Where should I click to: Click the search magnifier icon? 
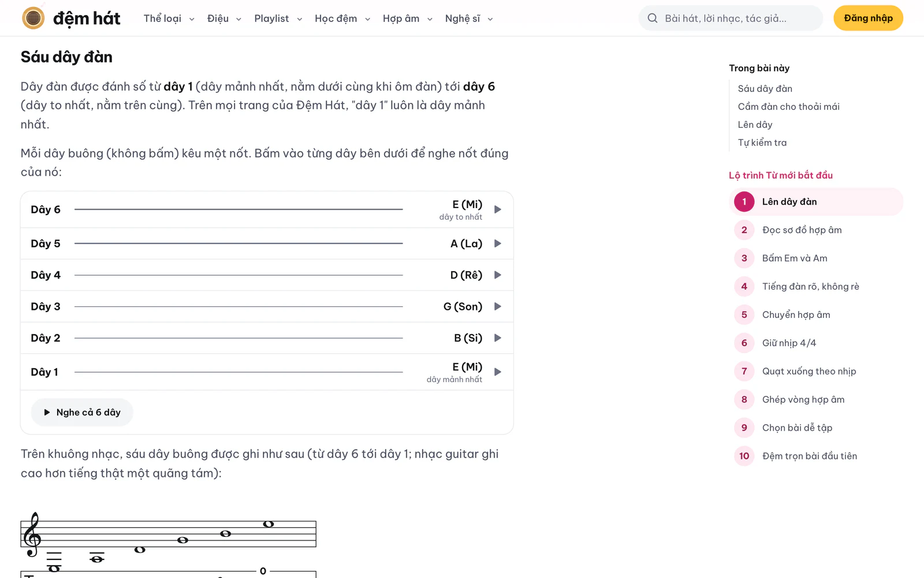653,18
